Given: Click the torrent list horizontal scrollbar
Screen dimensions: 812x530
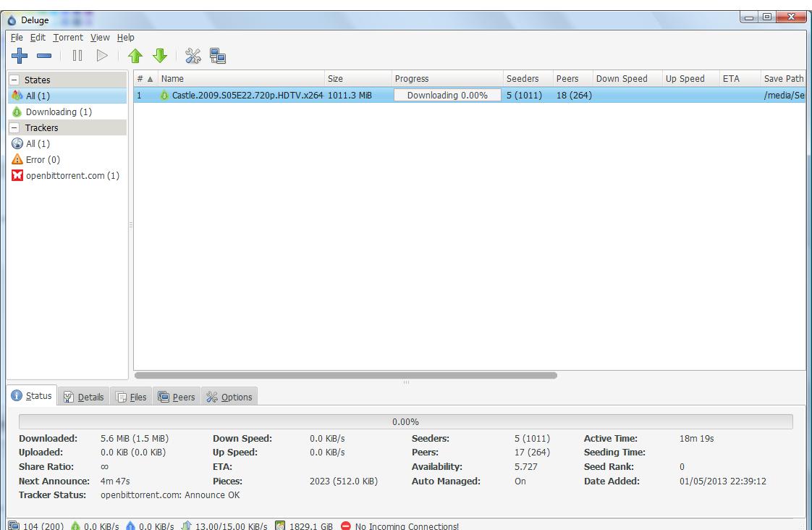Looking at the screenshot, I should (345, 375).
